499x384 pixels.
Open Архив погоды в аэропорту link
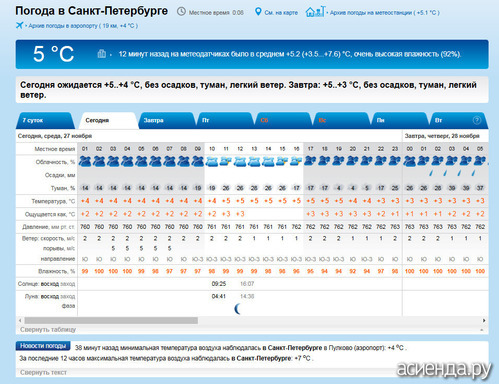pos(83,26)
